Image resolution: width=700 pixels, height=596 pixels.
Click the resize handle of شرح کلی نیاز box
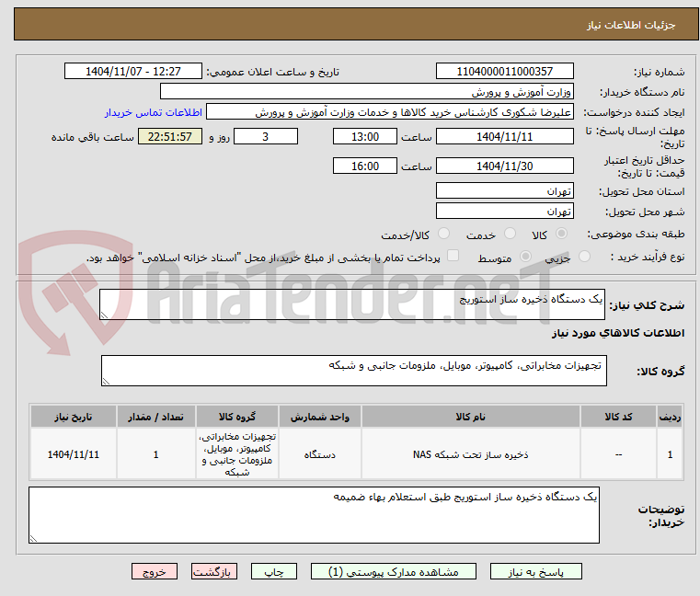(104, 315)
